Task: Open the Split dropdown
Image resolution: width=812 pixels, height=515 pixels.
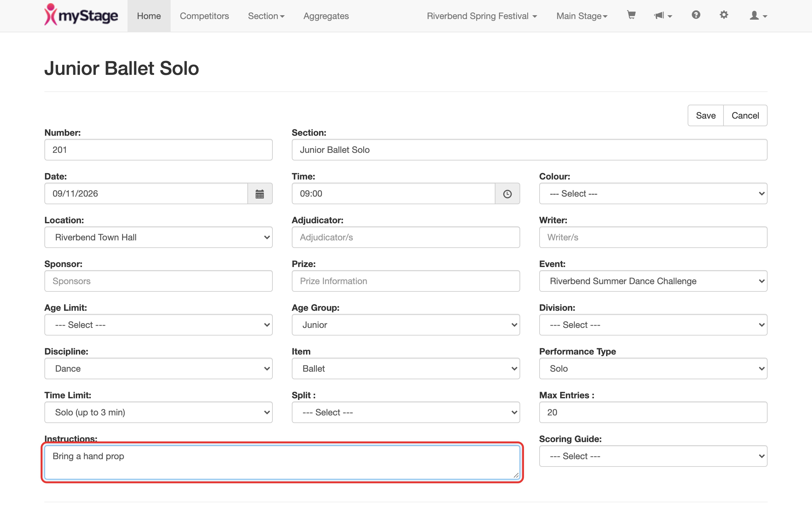Action: click(406, 413)
